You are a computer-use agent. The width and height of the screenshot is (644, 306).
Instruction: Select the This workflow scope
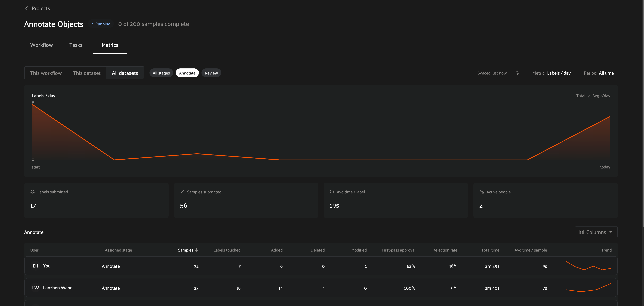(46, 73)
